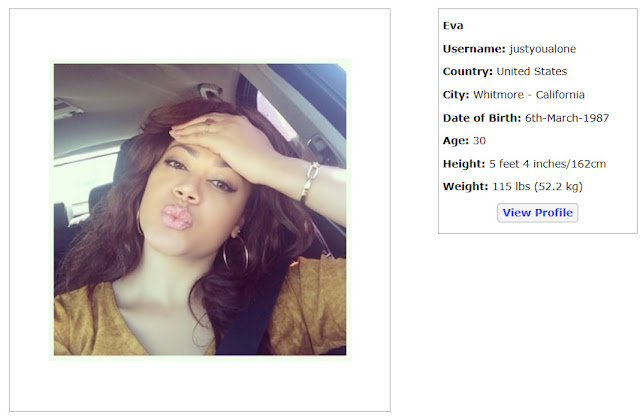
Task: Open the View Profile button
Action: (x=537, y=213)
